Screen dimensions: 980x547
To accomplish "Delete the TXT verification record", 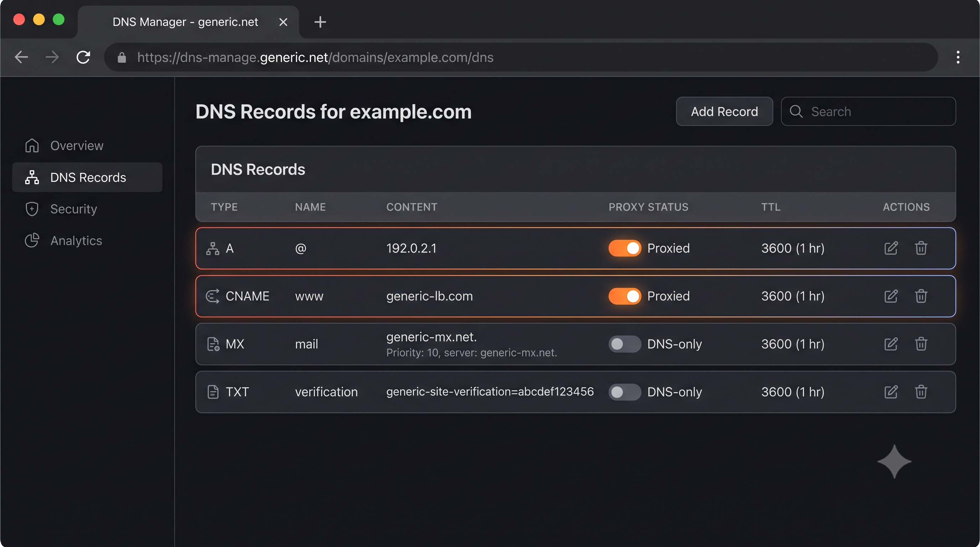I will (921, 392).
